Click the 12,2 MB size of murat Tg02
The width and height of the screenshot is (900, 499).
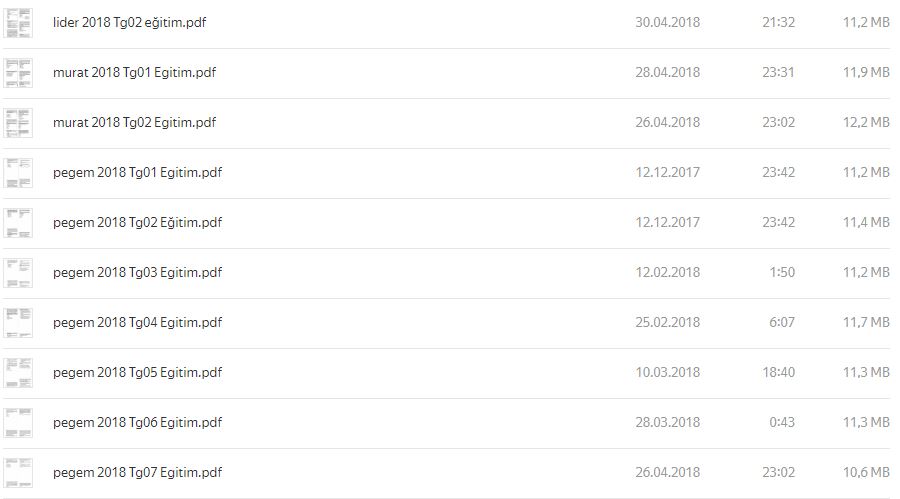866,122
